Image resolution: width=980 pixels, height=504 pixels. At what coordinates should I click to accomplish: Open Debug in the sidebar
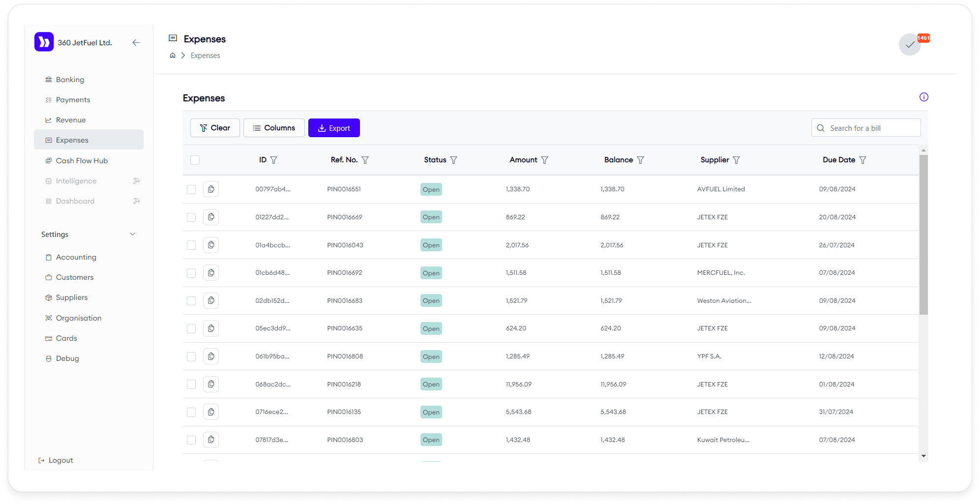(89, 358)
